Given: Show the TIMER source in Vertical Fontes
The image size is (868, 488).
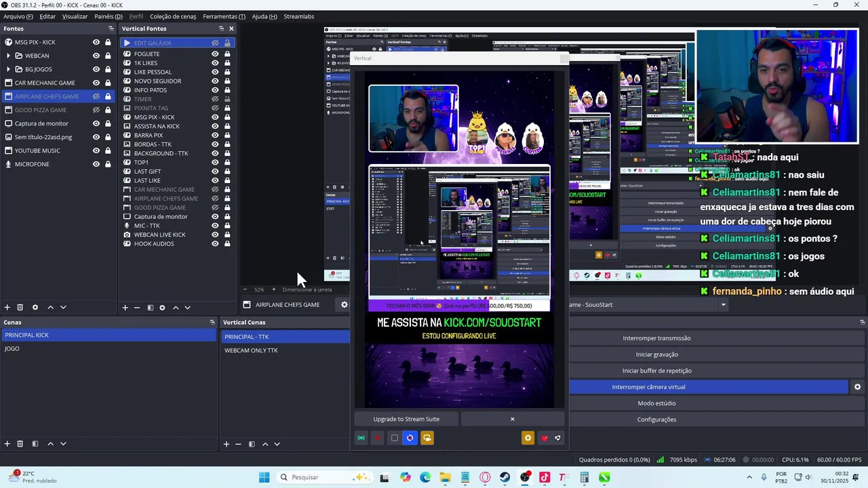Looking at the screenshot, I should pos(215,99).
